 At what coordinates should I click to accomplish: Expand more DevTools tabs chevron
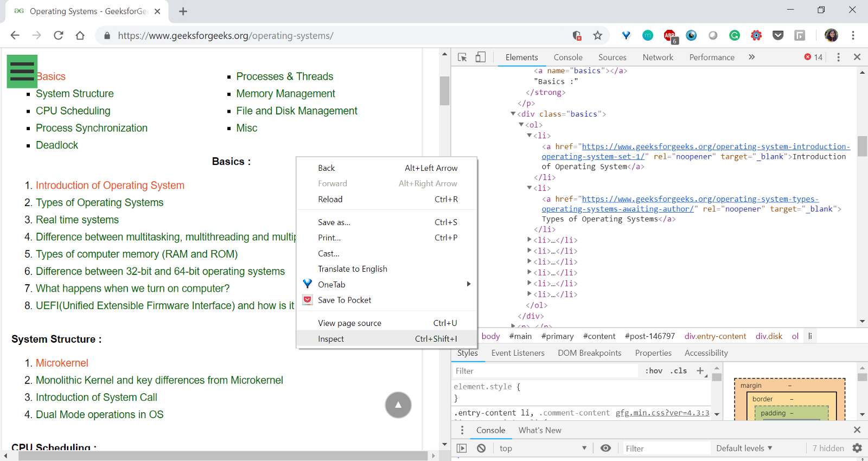751,57
